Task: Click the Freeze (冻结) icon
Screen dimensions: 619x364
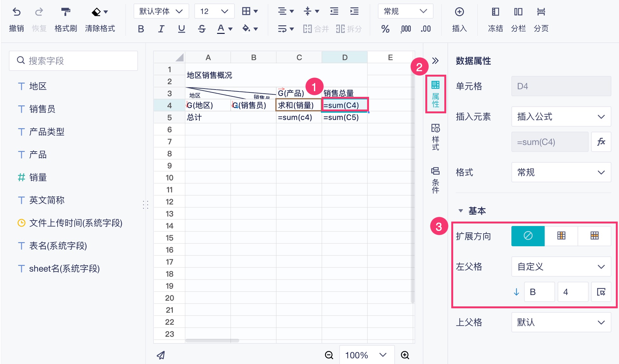Action: 495,12
